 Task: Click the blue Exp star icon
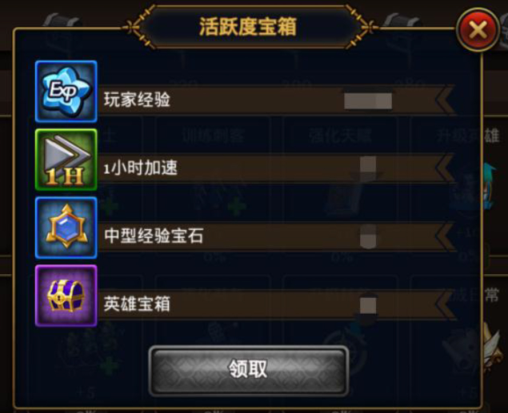66,92
